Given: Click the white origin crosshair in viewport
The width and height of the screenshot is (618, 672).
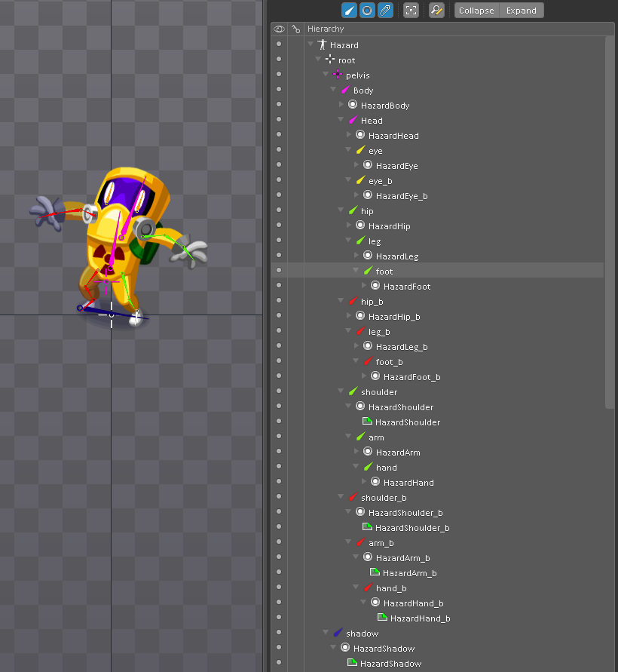Looking at the screenshot, I should [x=112, y=315].
